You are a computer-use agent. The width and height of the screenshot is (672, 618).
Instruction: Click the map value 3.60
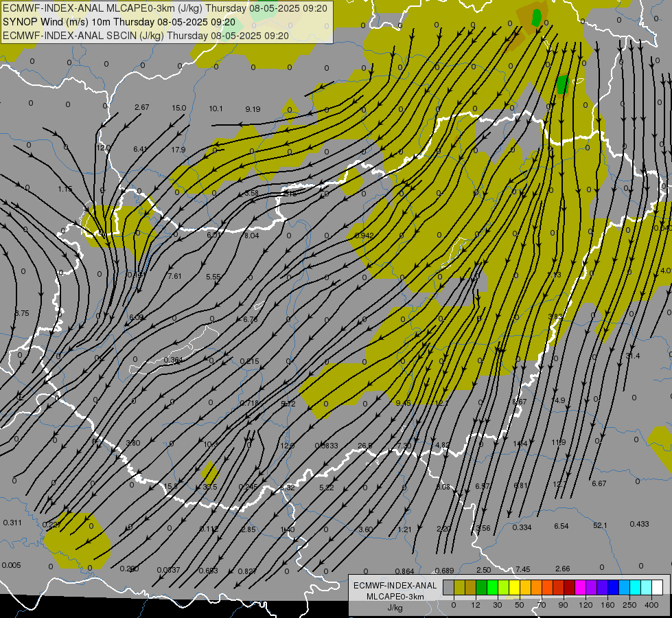366,529
